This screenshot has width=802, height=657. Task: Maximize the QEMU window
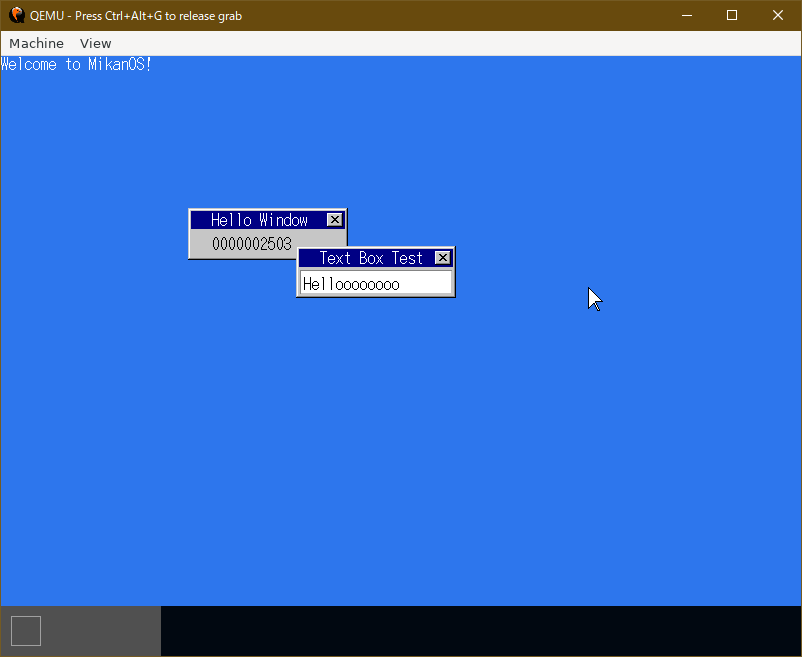pyautogui.click(x=732, y=15)
